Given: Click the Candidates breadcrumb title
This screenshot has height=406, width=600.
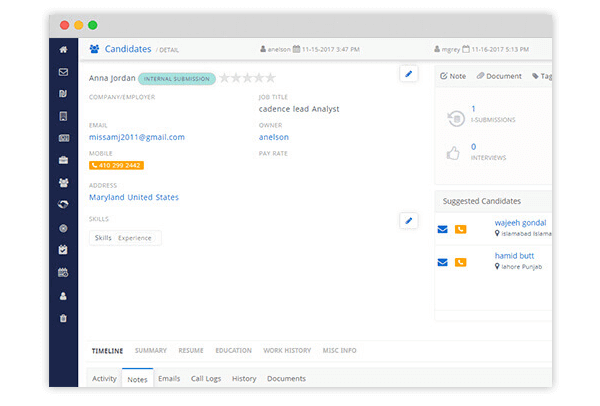Looking at the screenshot, I should 128,49.
